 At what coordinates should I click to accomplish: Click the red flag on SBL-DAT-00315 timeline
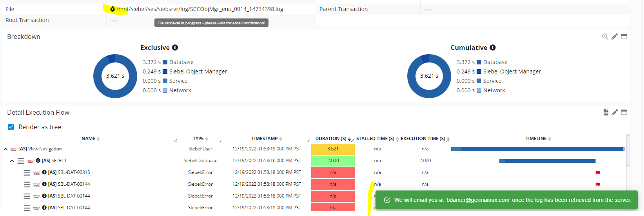(597, 173)
